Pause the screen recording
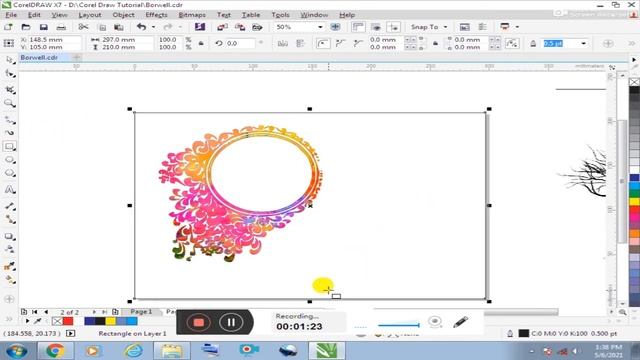Viewport: 640px width, 360px height. coord(231,322)
